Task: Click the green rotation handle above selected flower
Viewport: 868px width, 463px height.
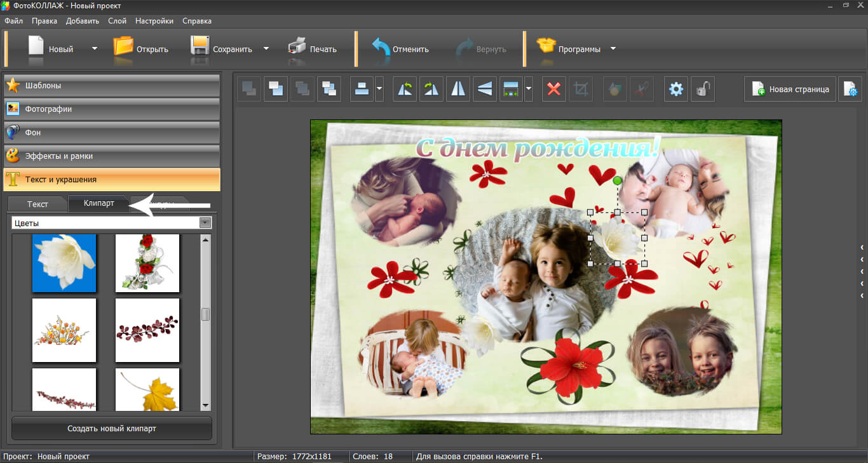Action: point(617,181)
